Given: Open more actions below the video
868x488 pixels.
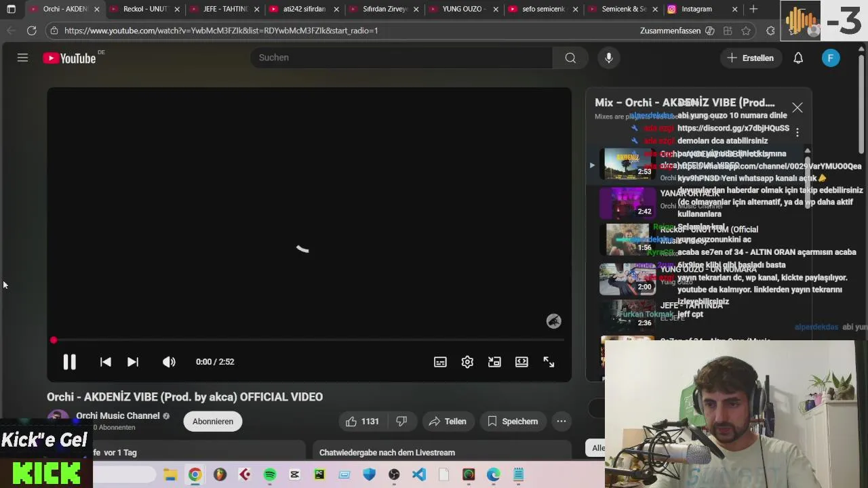Looking at the screenshot, I should [561, 422].
